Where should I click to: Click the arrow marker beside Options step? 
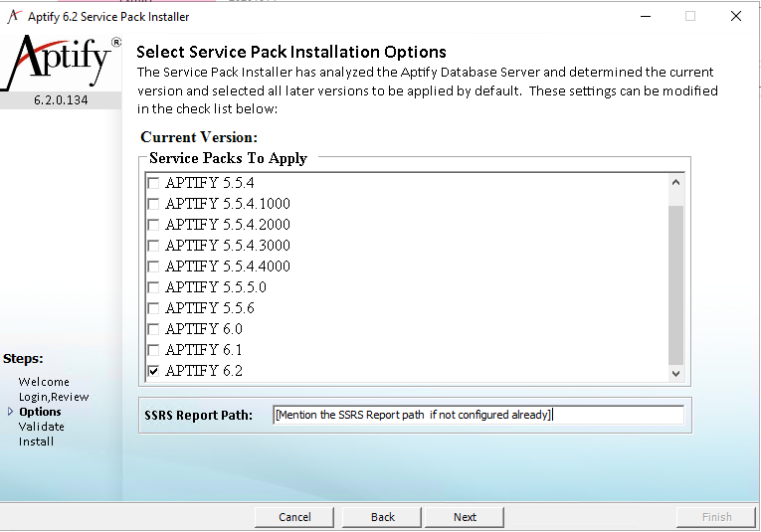(10, 412)
